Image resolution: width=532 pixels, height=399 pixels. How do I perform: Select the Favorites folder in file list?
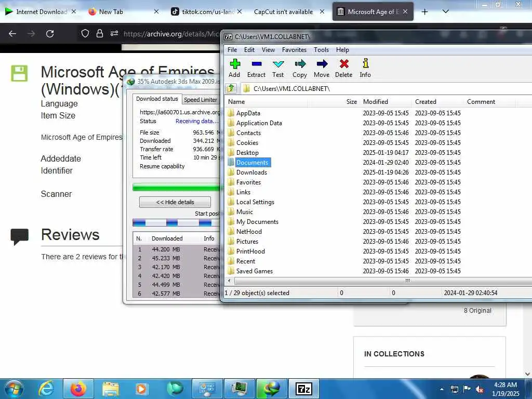(x=248, y=182)
